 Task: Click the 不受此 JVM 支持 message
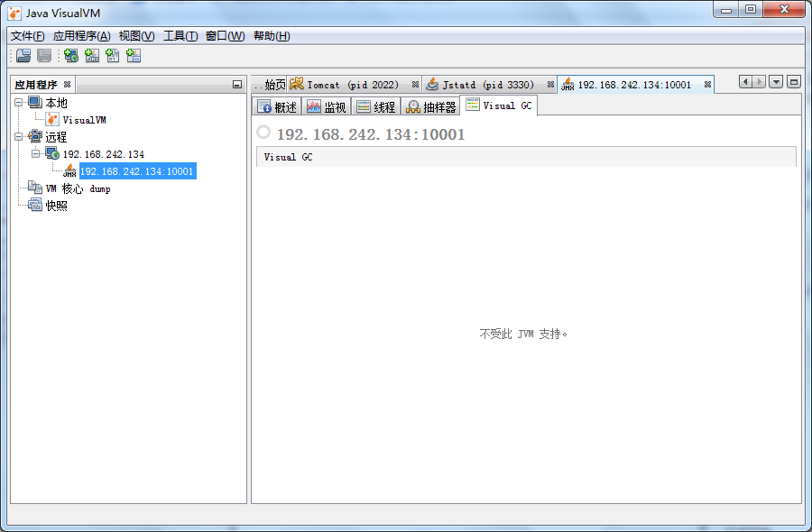(x=523, y=335)
